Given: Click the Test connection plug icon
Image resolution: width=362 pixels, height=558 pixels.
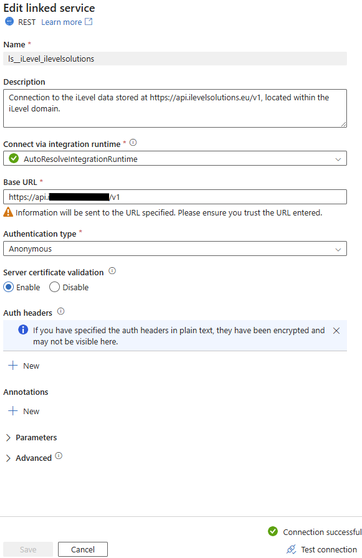Looking at the screenshot, I should coord(291,549).
